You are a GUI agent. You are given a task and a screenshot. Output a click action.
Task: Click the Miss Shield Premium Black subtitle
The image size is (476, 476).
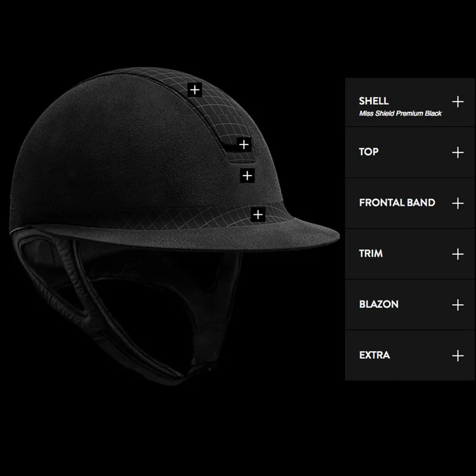(400, 114)
